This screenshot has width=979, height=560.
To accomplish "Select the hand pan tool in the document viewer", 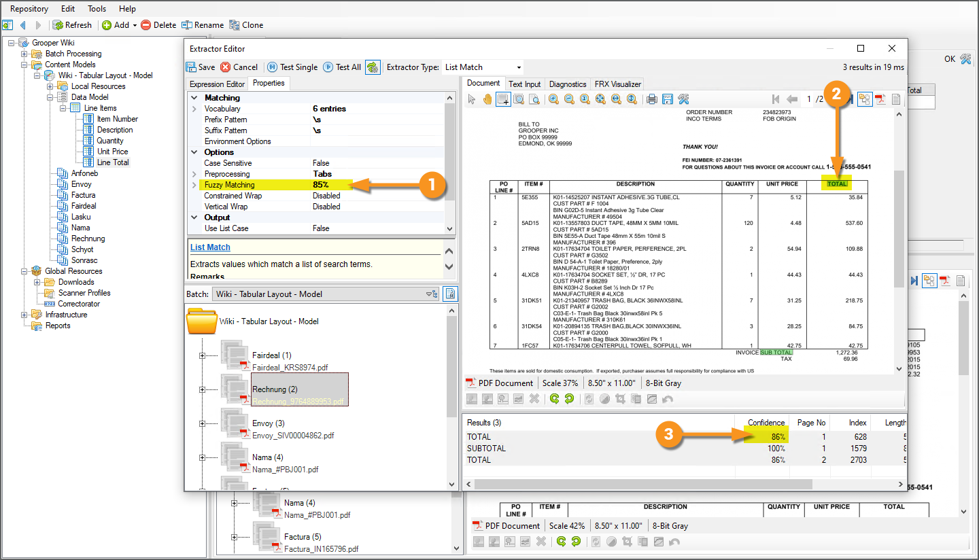I will [x=487, y=100].
